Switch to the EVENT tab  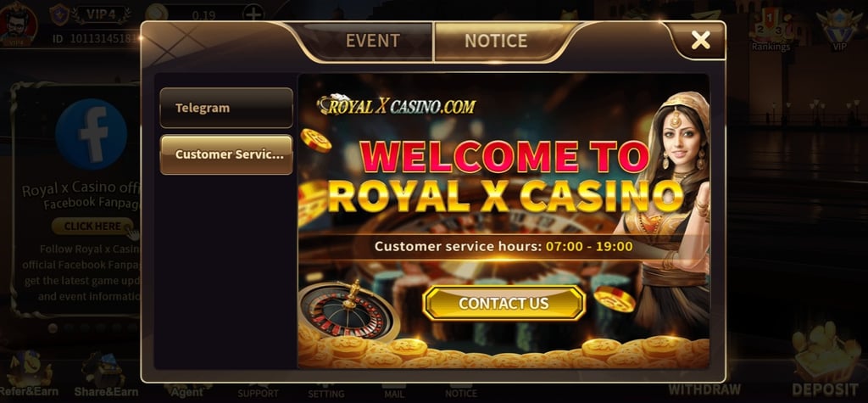coord(373,41)
